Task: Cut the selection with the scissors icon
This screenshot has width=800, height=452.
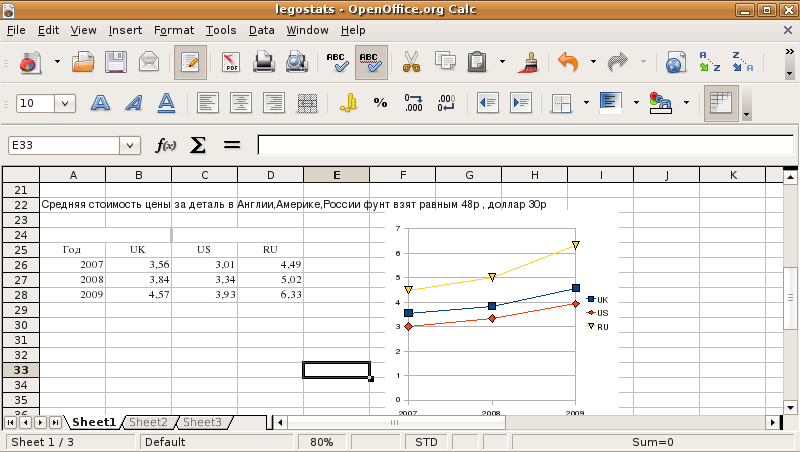Action: pyautogui.click(x=411, y=62)
